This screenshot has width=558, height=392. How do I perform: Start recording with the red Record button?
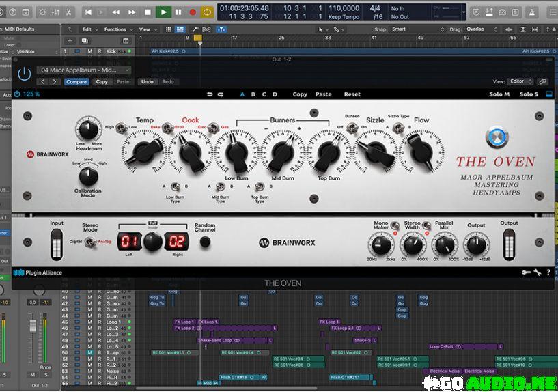tap(193, 12)
